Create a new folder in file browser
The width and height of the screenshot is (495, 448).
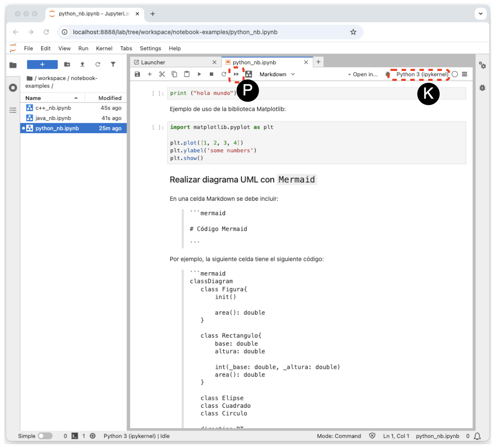[67, 64]
